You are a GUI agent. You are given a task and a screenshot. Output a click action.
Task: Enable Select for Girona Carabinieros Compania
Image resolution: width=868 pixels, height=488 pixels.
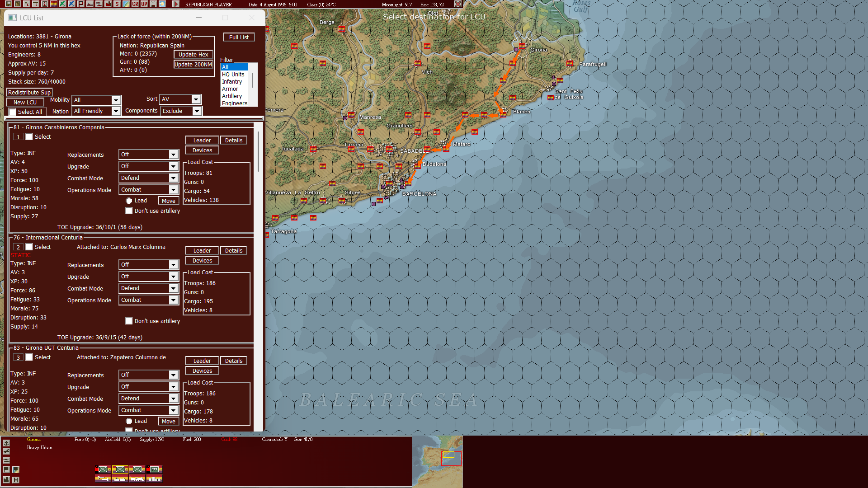[x=30, y=136]
